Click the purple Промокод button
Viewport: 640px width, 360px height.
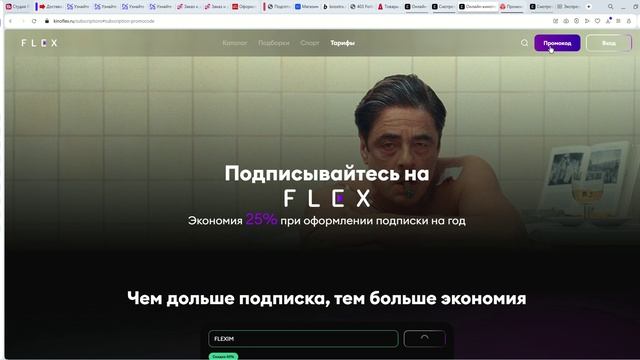point(557,43)
